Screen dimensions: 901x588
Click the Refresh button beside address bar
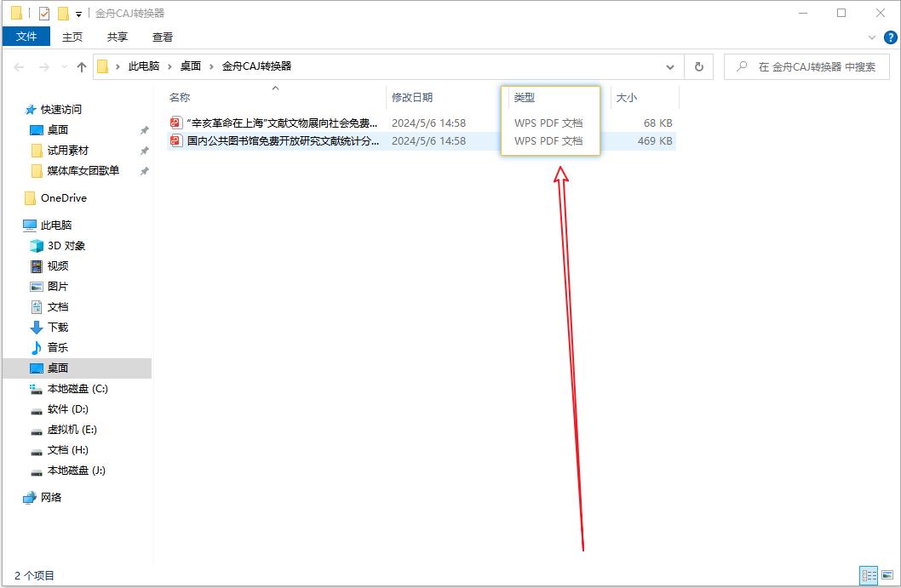699,66
